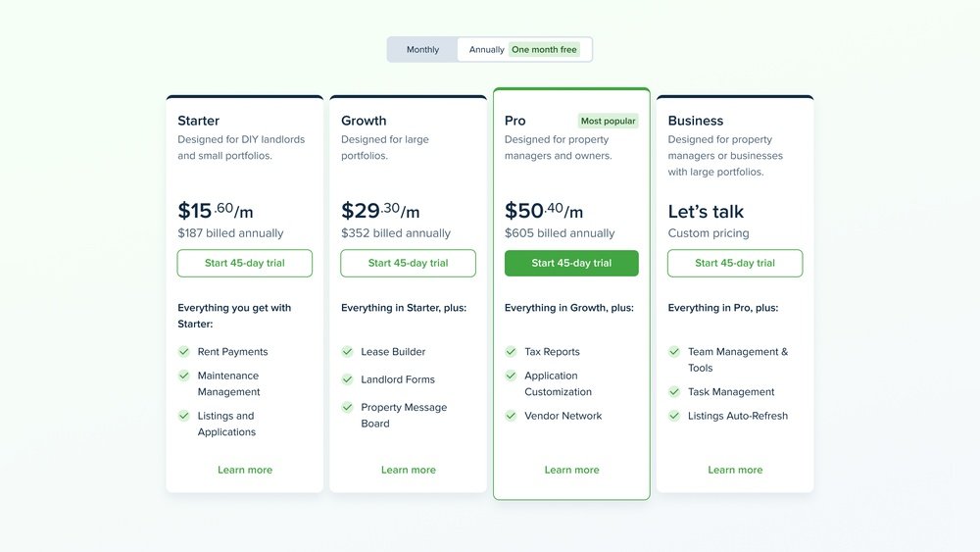Image resolution: width=980 pixels, height=552 pixels.
Task: Click the One month free badge
Action: pyautogui.click(x=544, y=49)
